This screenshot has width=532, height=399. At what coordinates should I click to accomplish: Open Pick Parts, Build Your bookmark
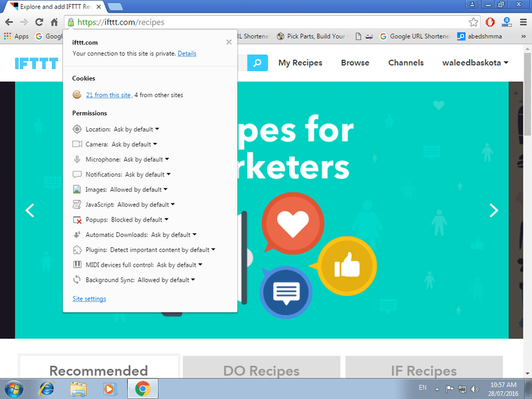[x=311, y=37]
